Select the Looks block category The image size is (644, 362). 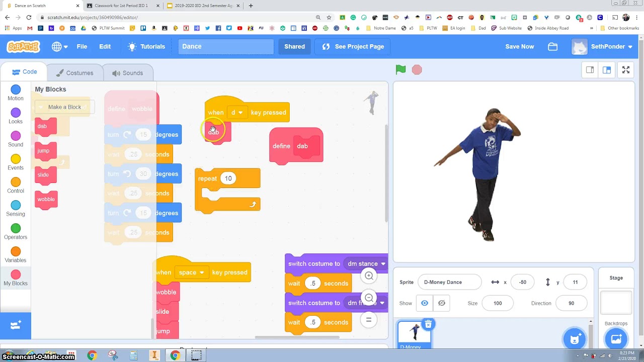point(16,116)
